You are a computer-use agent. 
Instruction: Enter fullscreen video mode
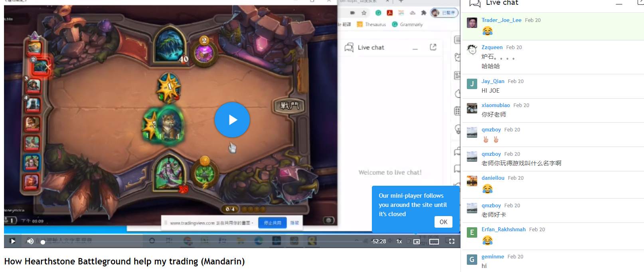pos(452,241)
